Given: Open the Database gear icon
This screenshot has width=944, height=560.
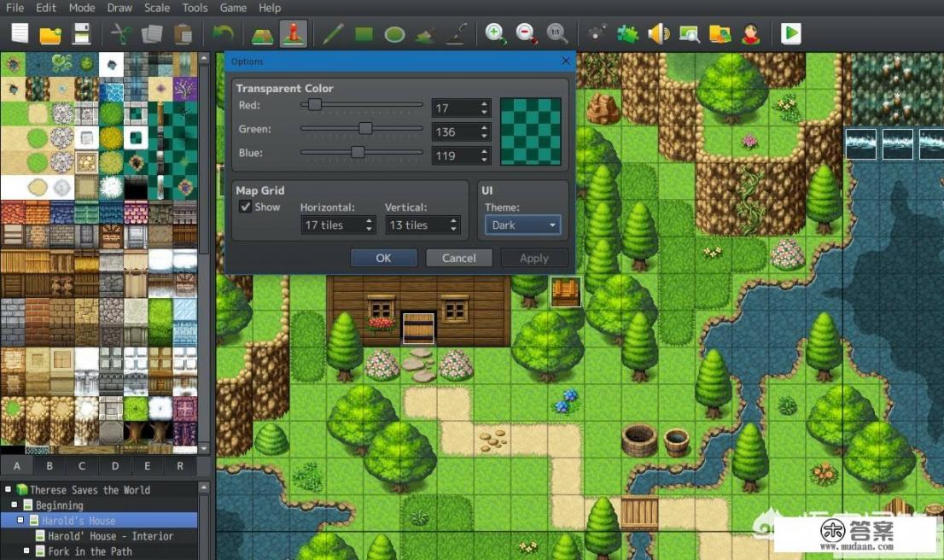Looking at the screenshot, I should click(597, 32).
